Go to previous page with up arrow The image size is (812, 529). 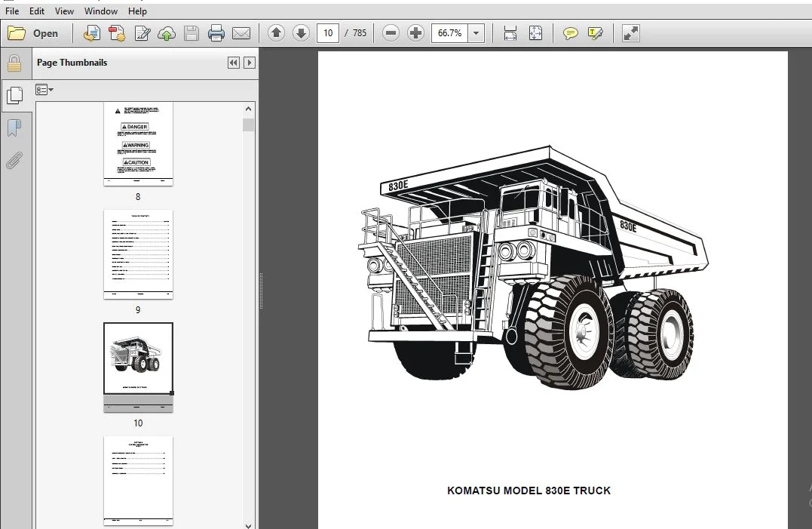pos(276,33)
